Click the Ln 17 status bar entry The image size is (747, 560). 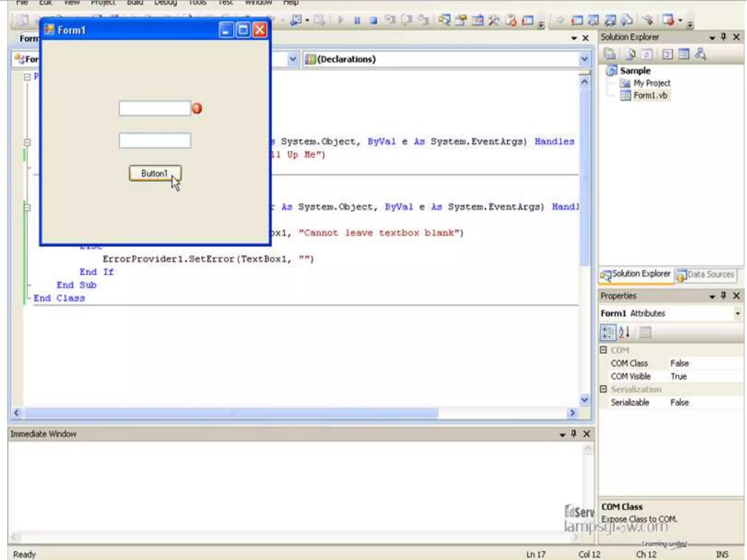point(535,554)
